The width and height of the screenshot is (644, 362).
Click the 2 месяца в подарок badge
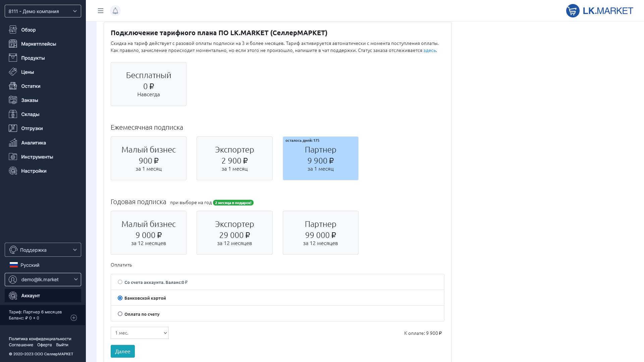233,202
